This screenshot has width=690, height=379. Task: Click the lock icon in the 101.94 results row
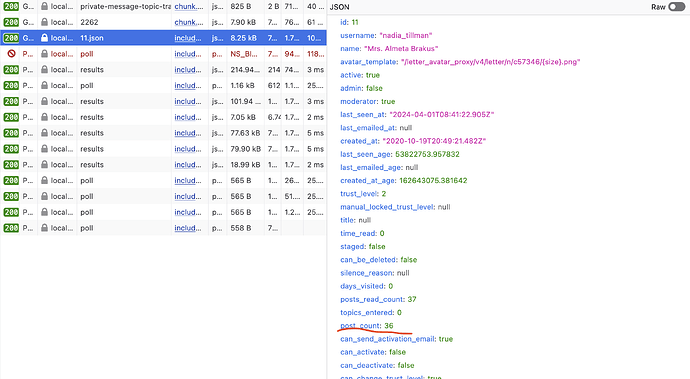(x=44, y=101)
